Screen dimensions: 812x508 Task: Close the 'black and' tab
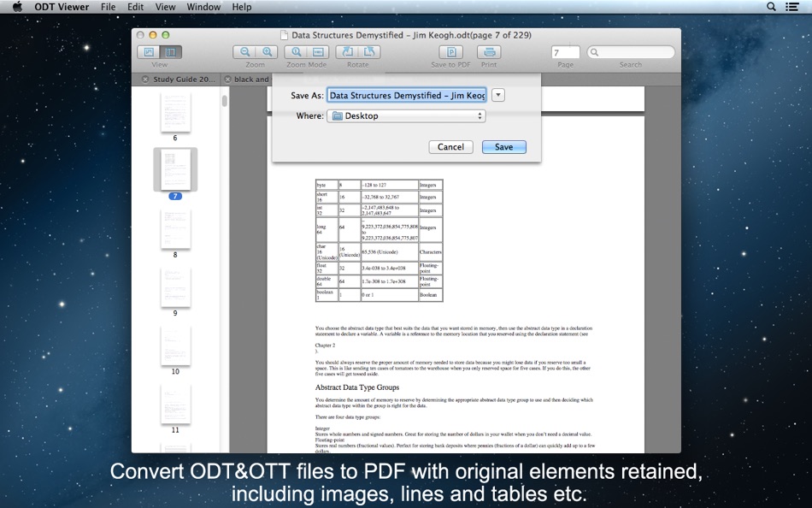227,80
